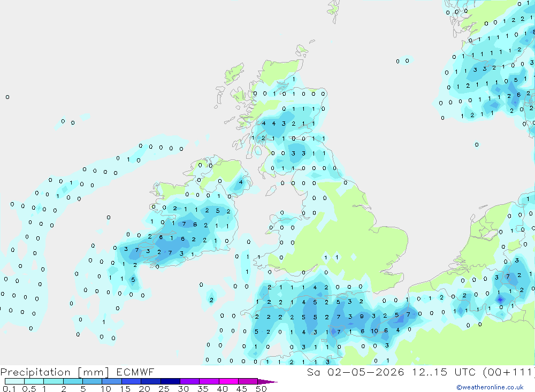Click the "4" value over Northern Ireland
This screenshot has height=392, width=535.
tap(241, 182)
